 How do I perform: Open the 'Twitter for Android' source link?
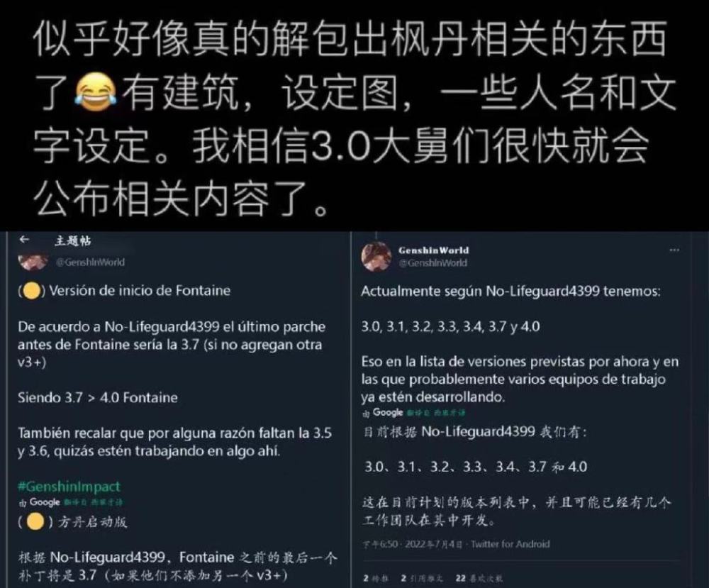click(x=510, y=544)
